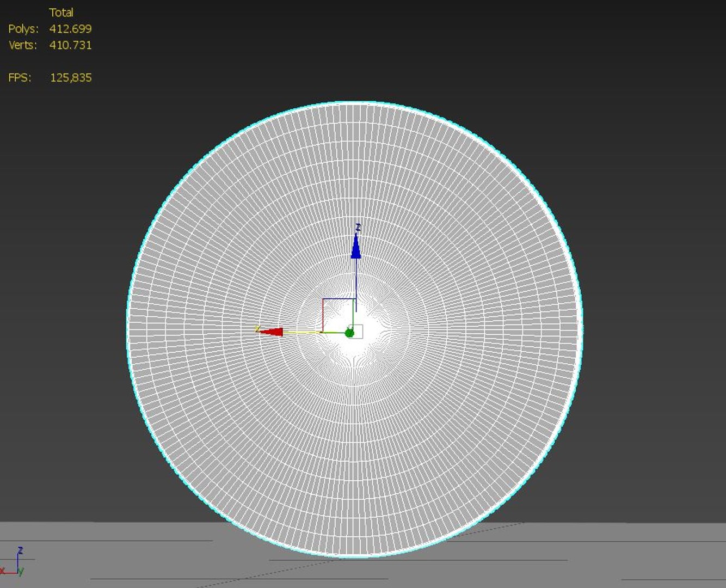Click the "Verts:" label

tap(23, 45)
